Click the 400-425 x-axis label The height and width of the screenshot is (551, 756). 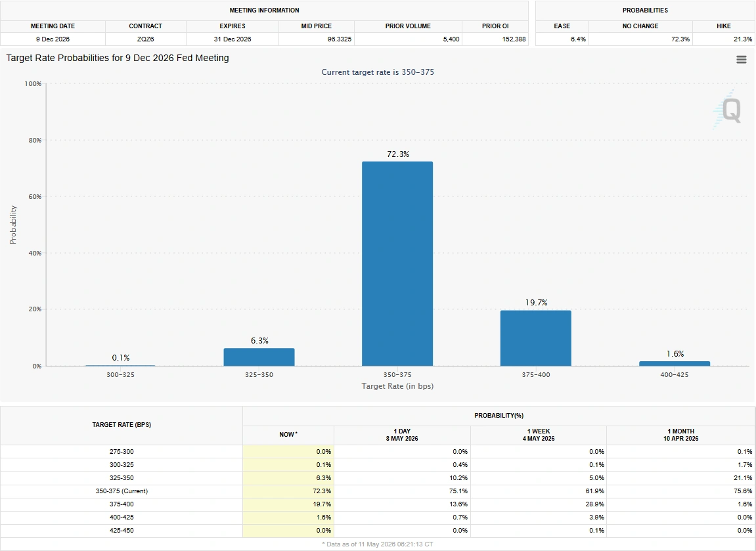[675, 374]
